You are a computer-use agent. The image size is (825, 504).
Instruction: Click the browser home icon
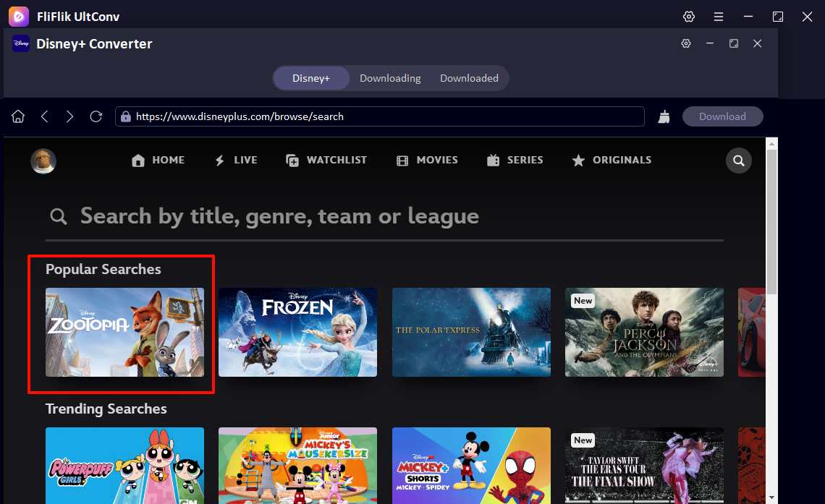(18, 116)
